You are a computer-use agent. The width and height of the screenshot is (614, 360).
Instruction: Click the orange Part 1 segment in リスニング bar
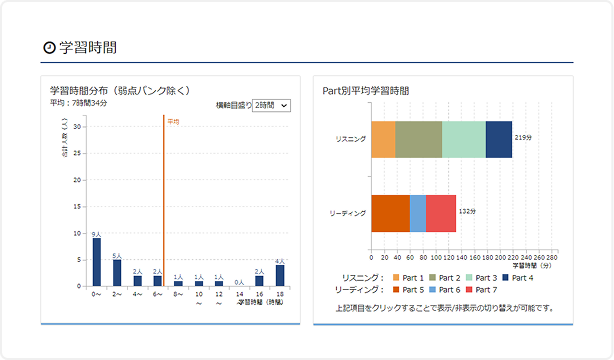[x=383, y=139]
